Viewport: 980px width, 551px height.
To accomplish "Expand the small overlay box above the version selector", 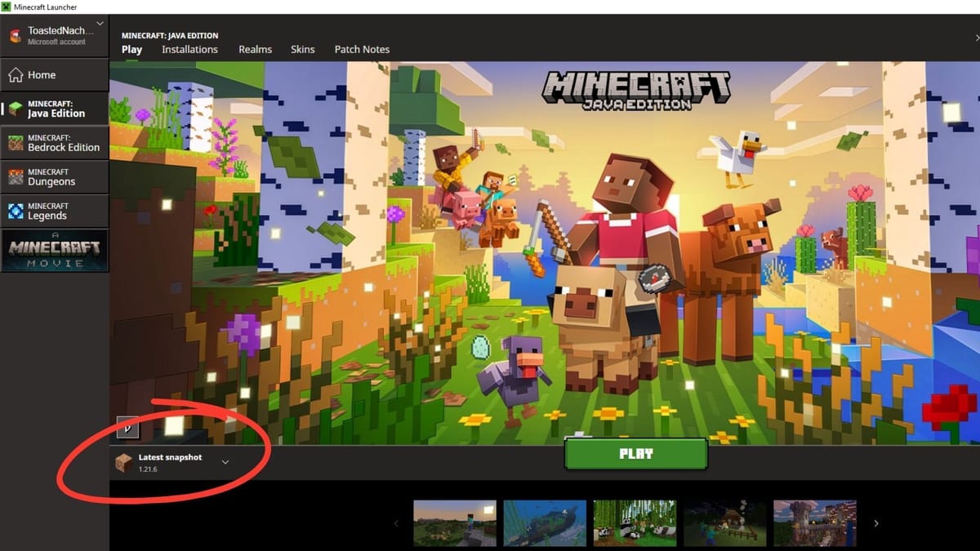I will pyautogui.click(x=129, y=428).
